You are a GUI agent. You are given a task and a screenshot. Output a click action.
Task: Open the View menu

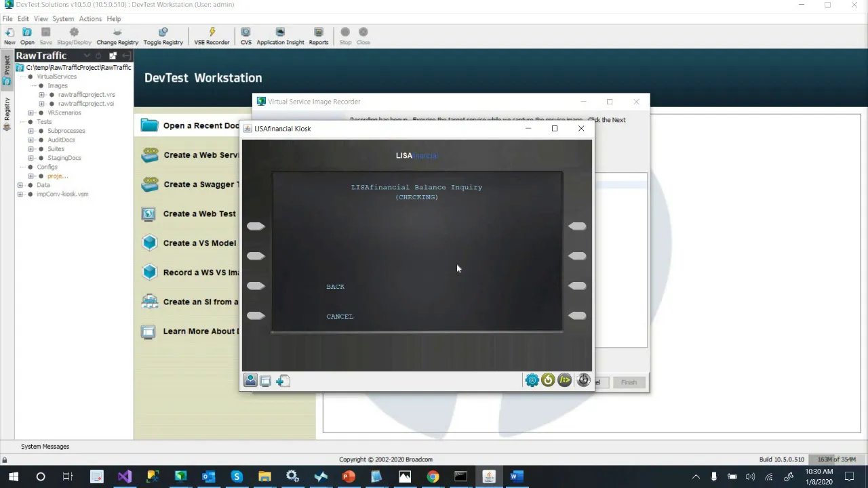41,19
